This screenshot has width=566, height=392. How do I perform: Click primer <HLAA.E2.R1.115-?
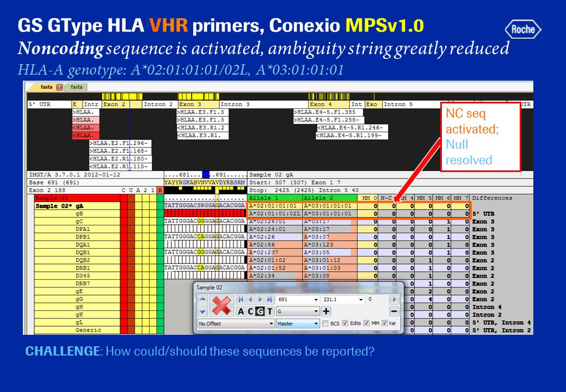(x=121, y=167)
